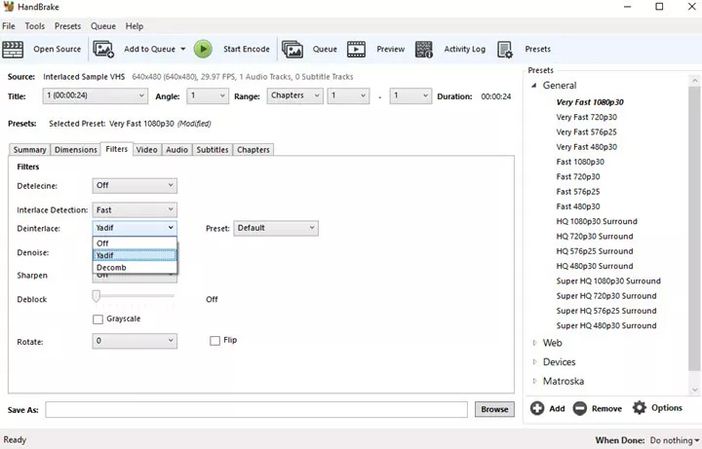Image resolution: width=702 pixels, height=449 pixels.
Task: Enable the Flip checkbox
Action: [215, 341]
